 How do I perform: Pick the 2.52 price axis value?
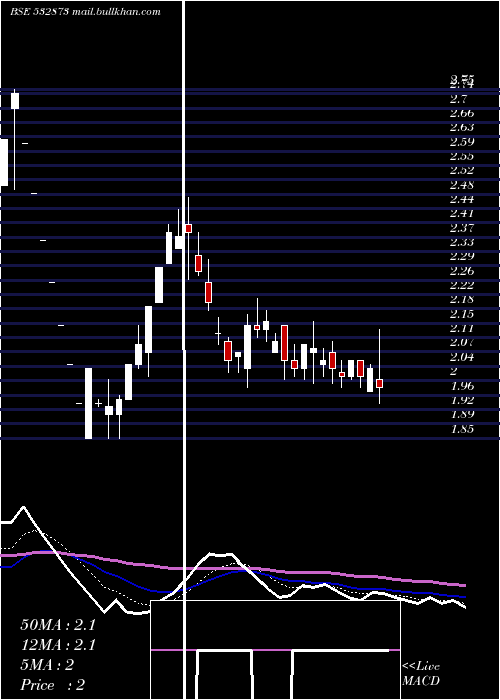click(x=462, y=170)
